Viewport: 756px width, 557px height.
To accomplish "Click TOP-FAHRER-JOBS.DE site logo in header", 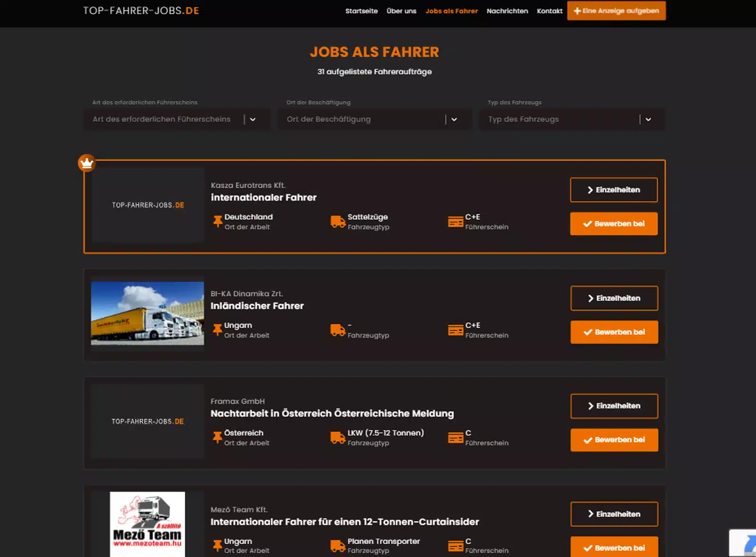I will pyautogui.click(x=141, y=11).
